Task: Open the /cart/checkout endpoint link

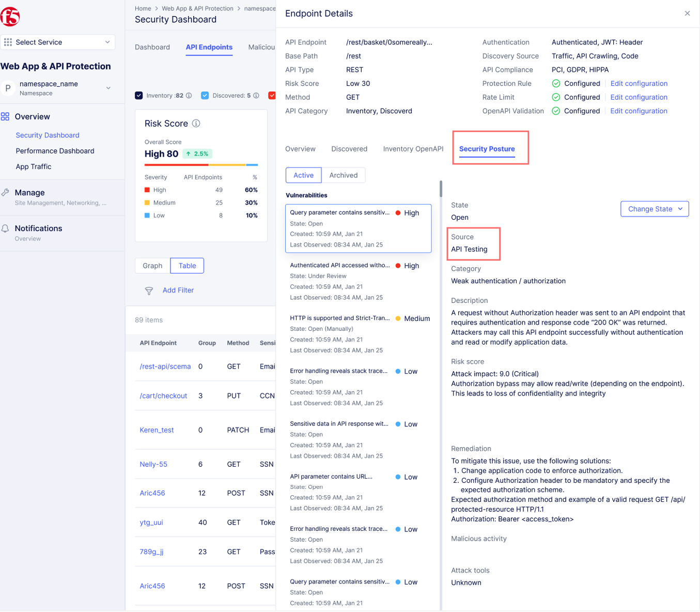Action: pos(163,395)
